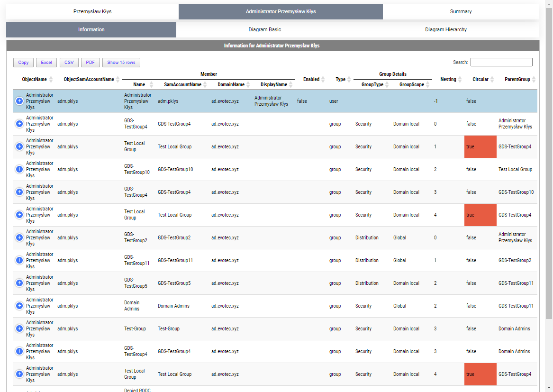Sort by ParentGroup column header
This screenshot has width=553, height=392.
(x=534, y=79)
